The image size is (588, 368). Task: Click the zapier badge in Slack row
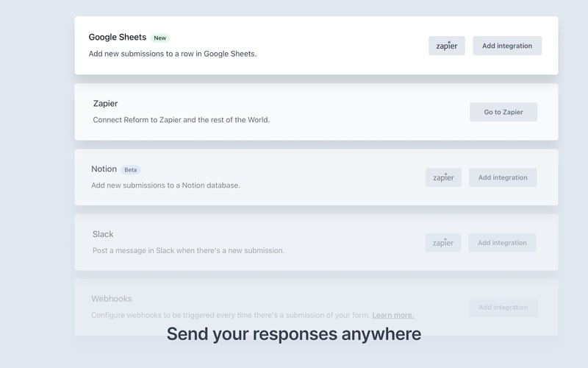tap(443, 243)
